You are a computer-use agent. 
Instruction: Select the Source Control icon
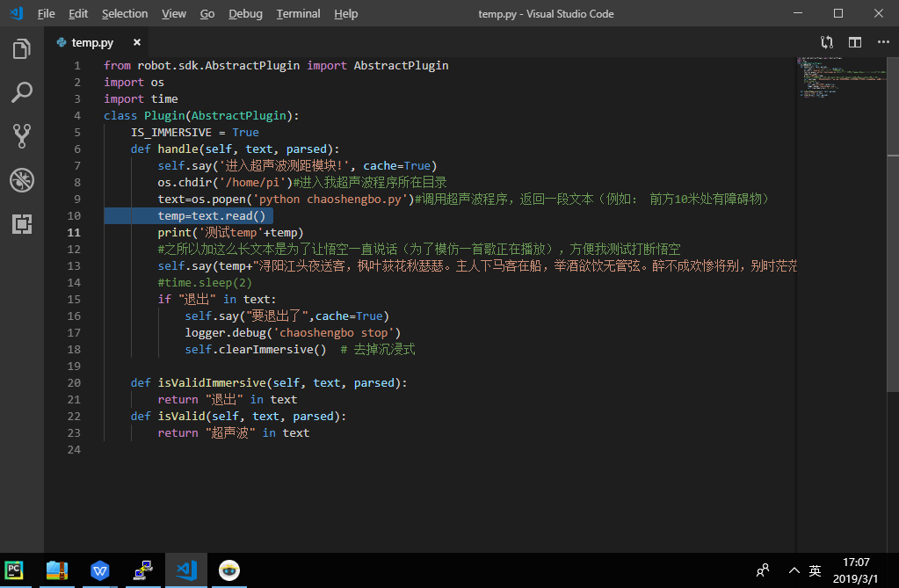(21, 135)
